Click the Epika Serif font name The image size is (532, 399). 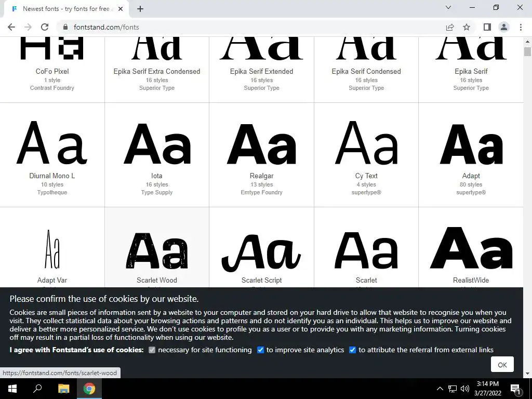[471, 71]
